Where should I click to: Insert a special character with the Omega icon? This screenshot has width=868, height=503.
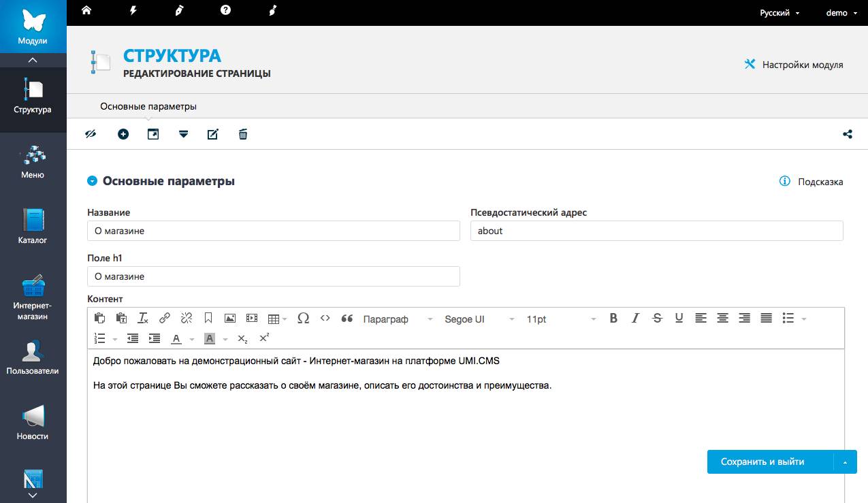pos(304,319)
